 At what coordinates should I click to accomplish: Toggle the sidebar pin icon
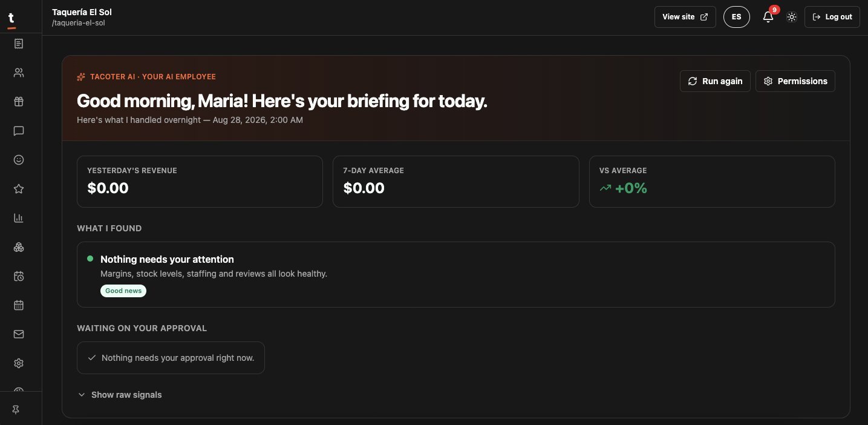[16, 410]
